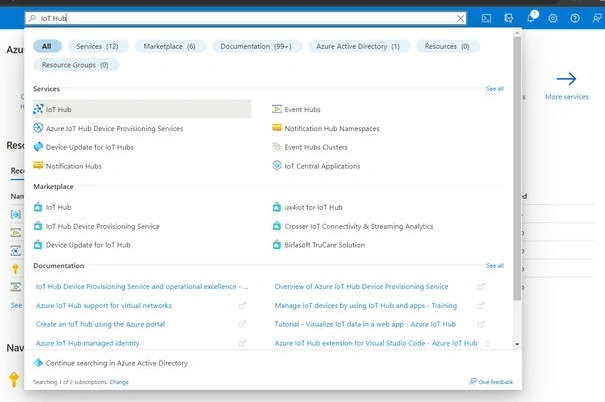Open IoT Hub Marketplace item
Screen dimensions: 605x402
(52, 207)
